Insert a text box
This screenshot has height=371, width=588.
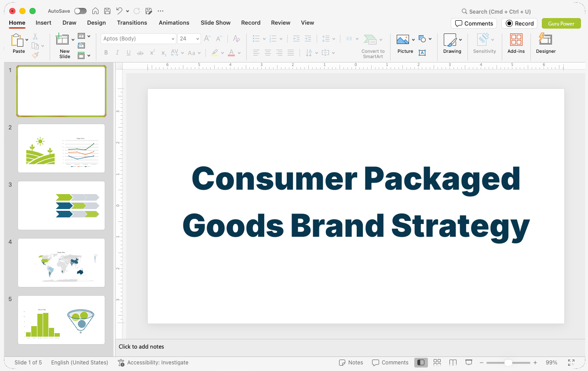(422, 53)
